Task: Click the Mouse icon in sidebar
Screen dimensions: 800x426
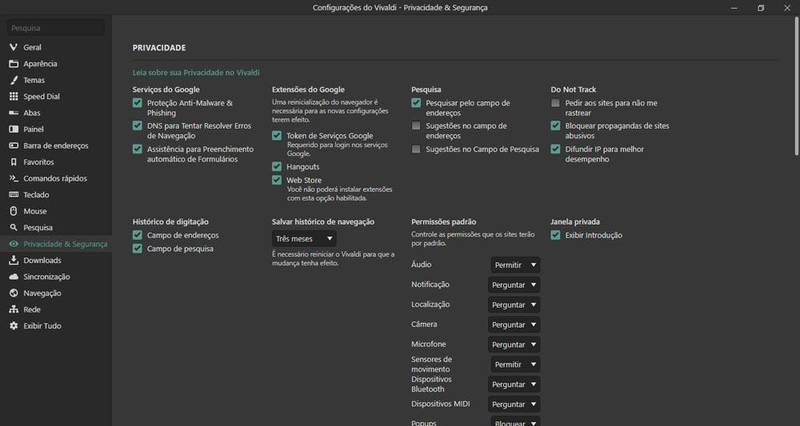Action: click(x=14, y=211)
